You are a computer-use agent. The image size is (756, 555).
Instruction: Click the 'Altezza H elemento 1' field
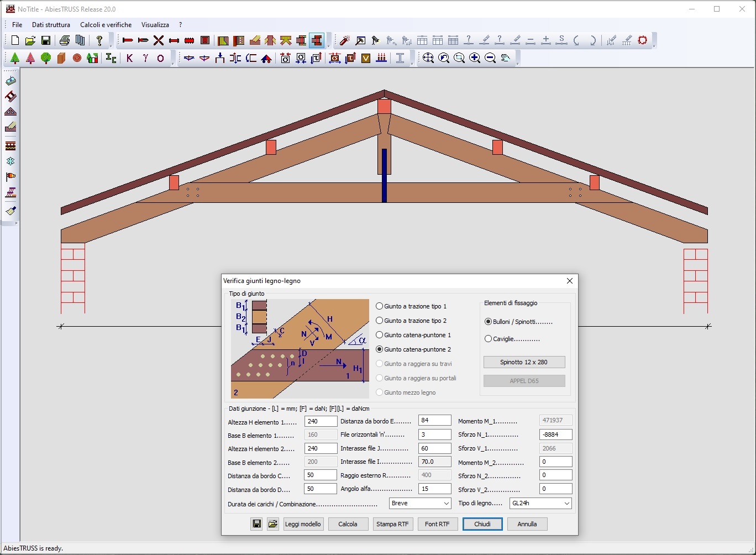point(321,421)
